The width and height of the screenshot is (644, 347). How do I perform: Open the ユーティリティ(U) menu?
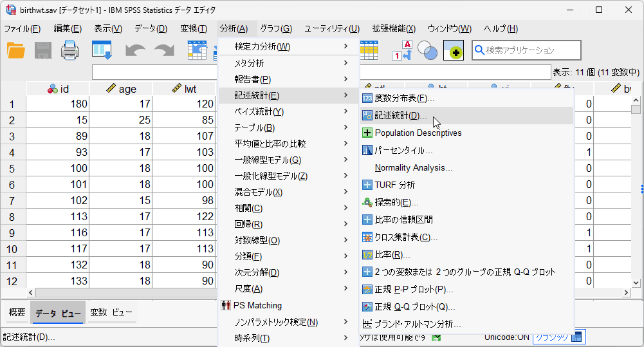(332, 29)
